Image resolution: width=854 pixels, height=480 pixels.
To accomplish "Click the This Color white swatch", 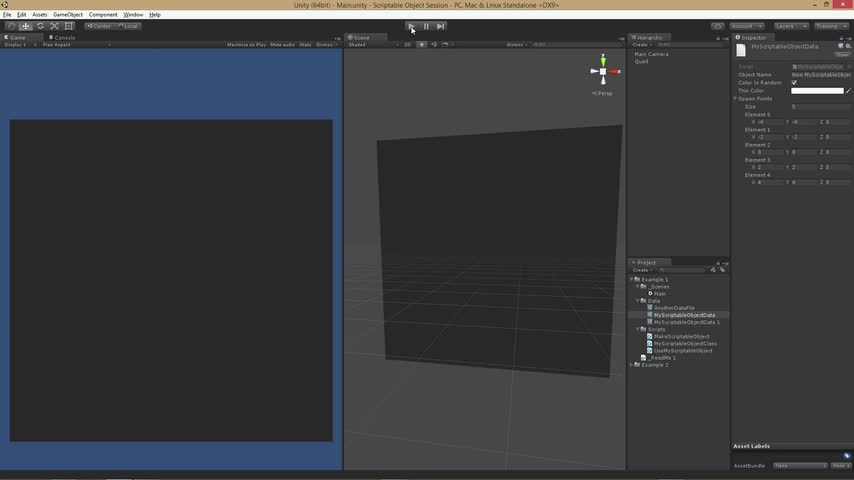I will coord(817,91).
